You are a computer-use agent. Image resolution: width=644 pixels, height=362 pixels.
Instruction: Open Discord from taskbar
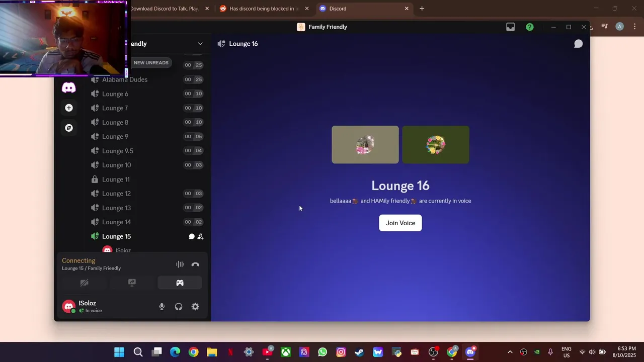470,352
